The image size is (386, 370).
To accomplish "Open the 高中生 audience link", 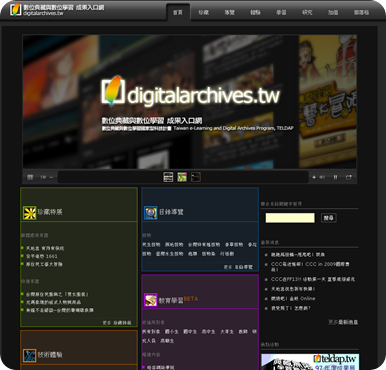I will (x=208, y=332).
